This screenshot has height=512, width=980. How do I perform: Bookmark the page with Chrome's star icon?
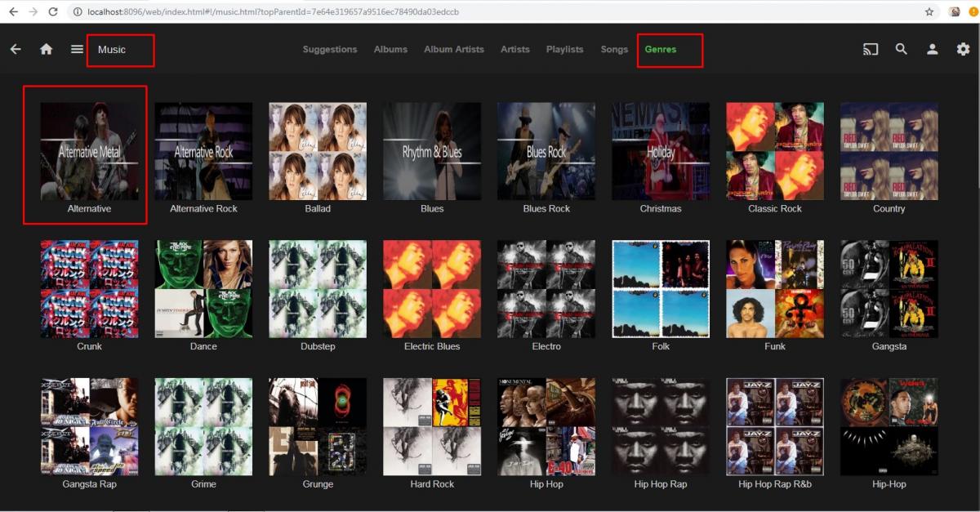pyautogui.click(x=929, y=11)
